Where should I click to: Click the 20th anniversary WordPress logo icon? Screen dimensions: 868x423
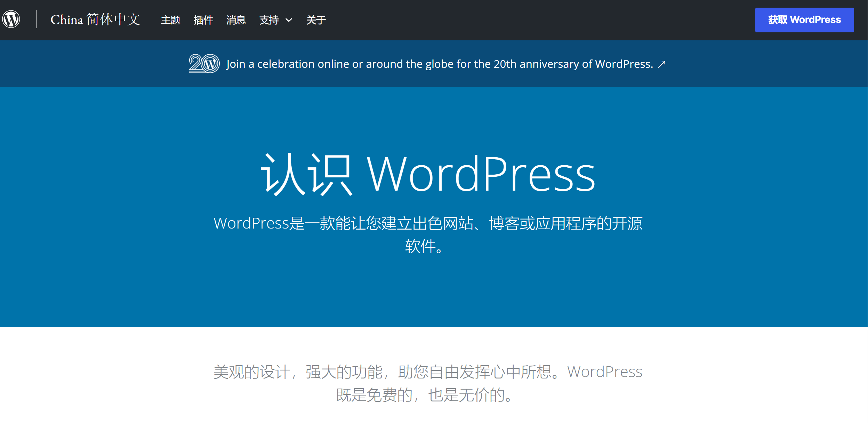204,63
